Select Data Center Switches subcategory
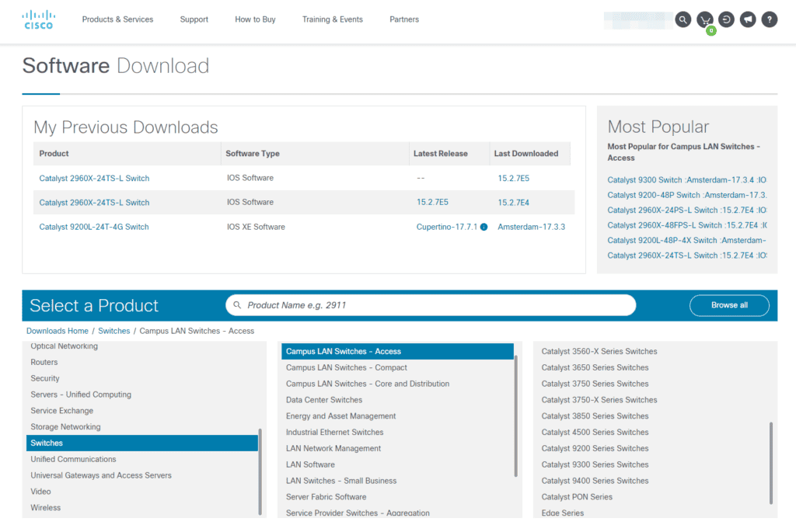The width and height of the screenshot is (796, 532). [324, 400]
